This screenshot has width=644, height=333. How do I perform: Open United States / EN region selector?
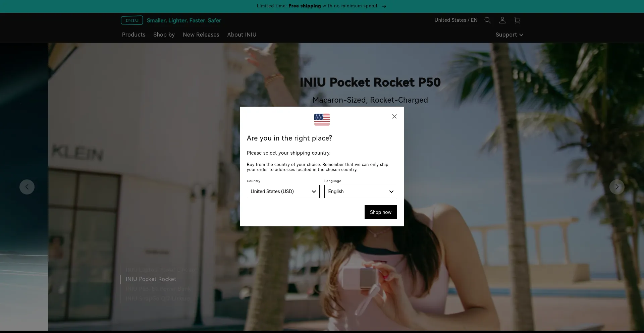tap(456, 20)
